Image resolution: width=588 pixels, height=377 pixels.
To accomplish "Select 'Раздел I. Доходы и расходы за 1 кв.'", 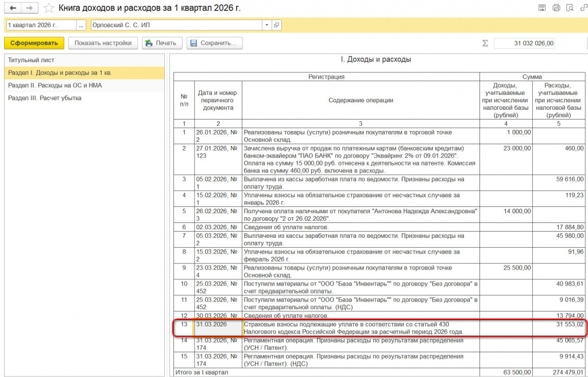I will coord(84,73).
